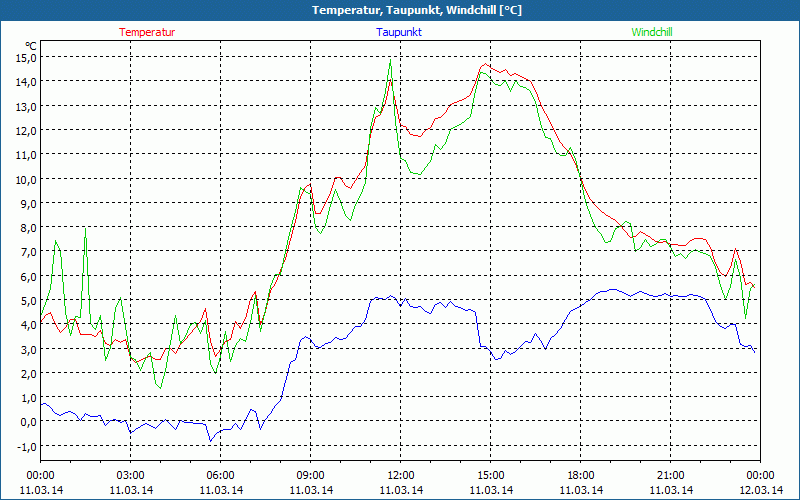Click the 03:00 time axis label
The width and height of the screenshot is (800, 500).
(130, 475)
